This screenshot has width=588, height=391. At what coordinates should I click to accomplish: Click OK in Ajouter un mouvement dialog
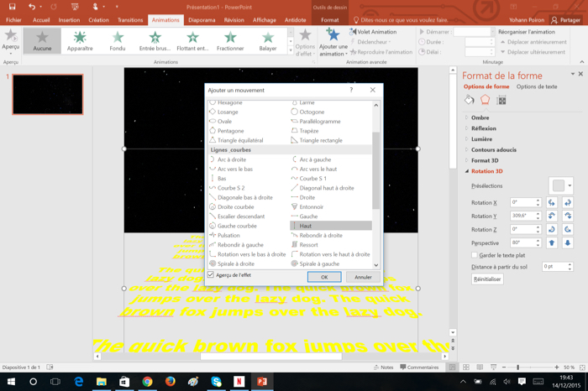323,277
